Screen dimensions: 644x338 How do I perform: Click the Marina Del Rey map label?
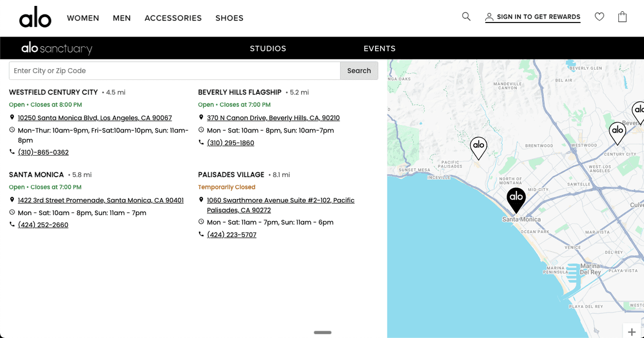590,269
